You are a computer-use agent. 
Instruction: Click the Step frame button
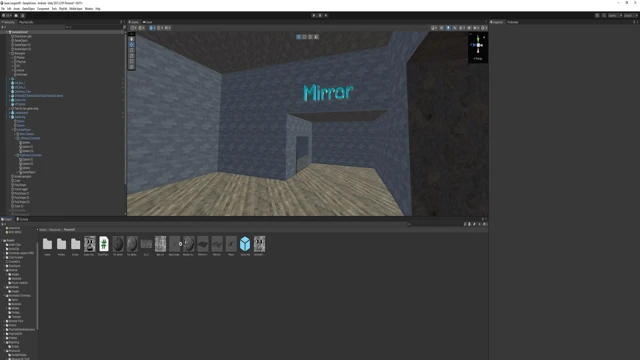tap(326, 16)
